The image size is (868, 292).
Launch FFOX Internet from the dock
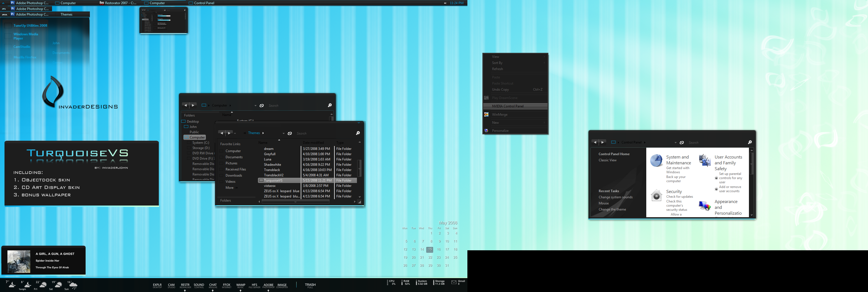point(227,286)
